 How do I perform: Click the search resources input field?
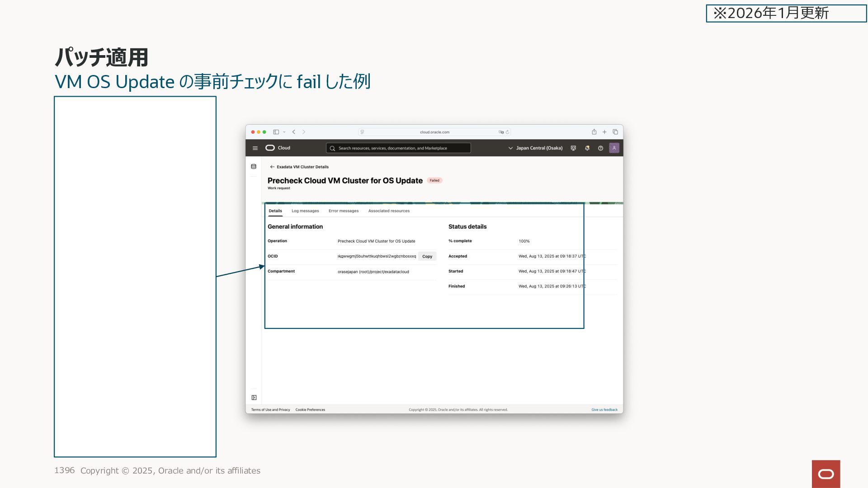tap(398, 148)
